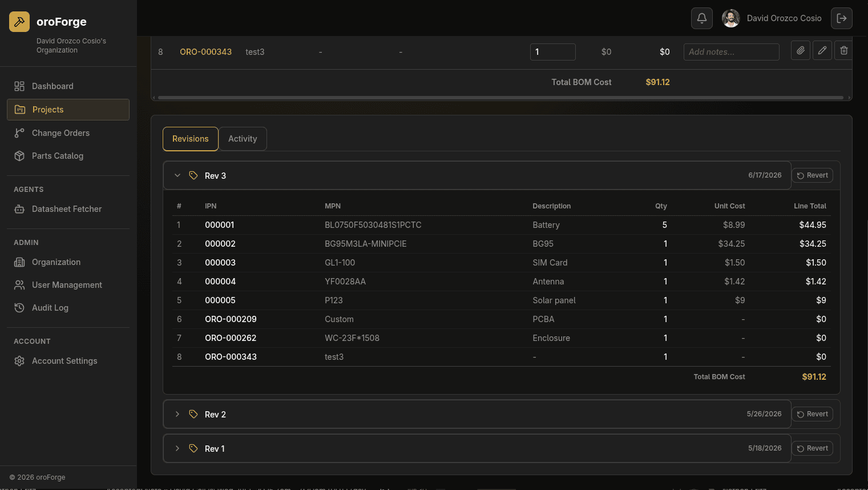Open the Projects page
Screen dimensions: 868x490
click(x=68, y=110)
